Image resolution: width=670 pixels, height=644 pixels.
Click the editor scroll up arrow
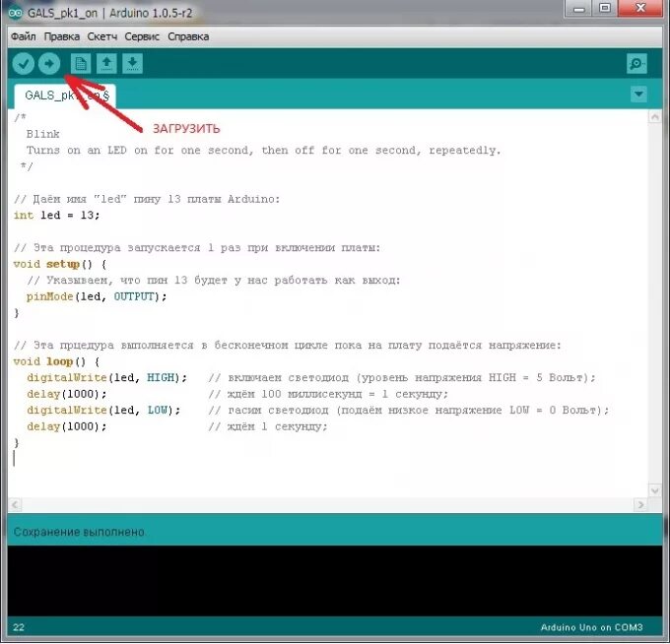[654, 116]
